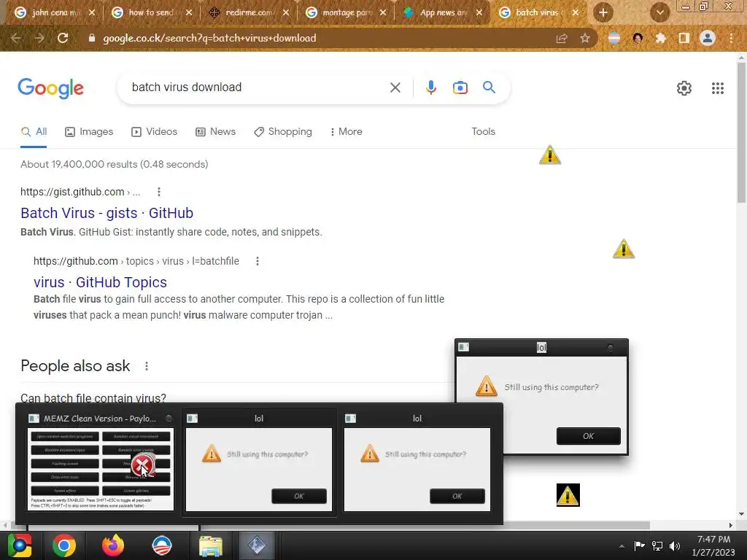Open the Chrome profile avatar
747x560 pixels.
click(708, 38)
